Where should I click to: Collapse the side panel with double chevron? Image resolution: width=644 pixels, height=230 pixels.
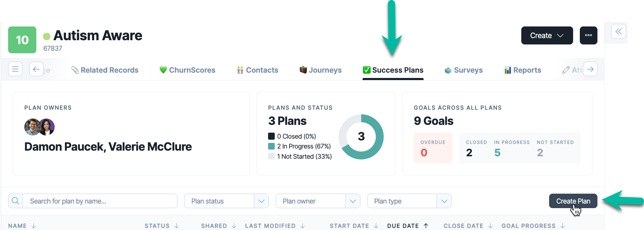pos(619,31)
